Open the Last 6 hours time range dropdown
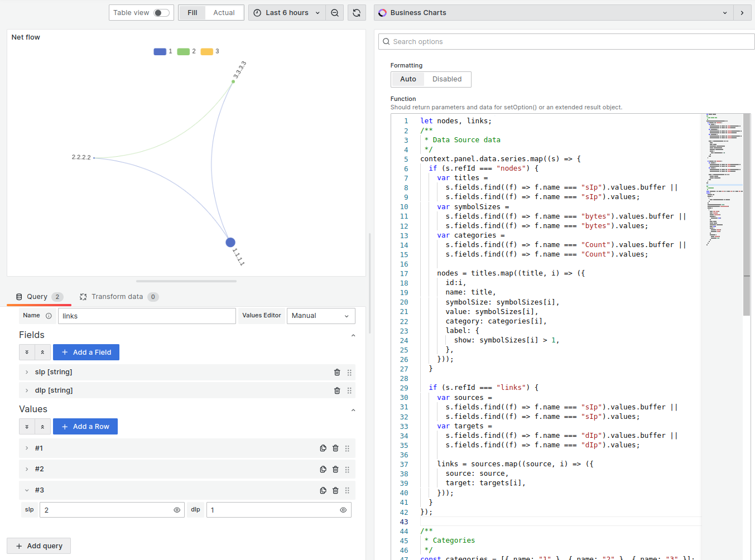This screenshot has width=755, height=560. point(286,12)
